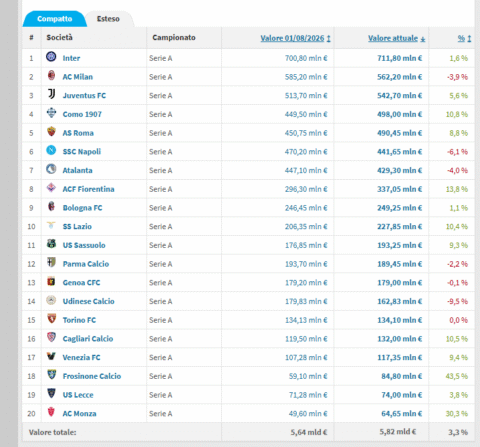Viewport: 480px width, 447px height.
Task: Open the Udinese Calcio club link
Action: point(89,301)
